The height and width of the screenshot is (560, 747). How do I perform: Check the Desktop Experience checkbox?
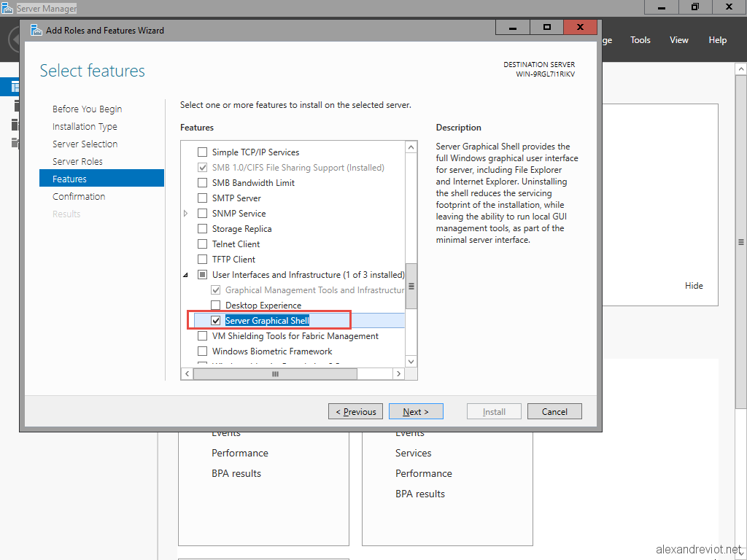click(x=216, y=306)
